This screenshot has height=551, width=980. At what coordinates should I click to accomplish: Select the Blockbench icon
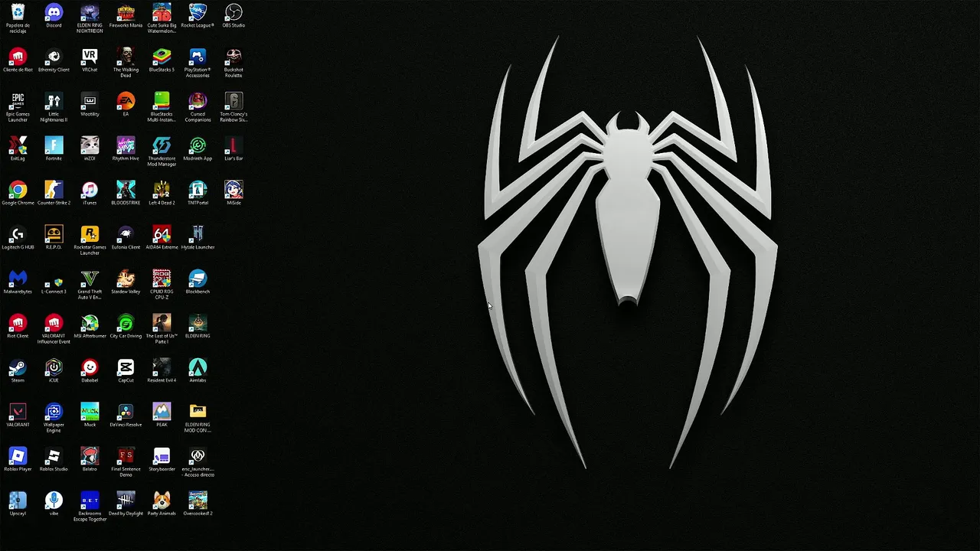pos(198,279)
